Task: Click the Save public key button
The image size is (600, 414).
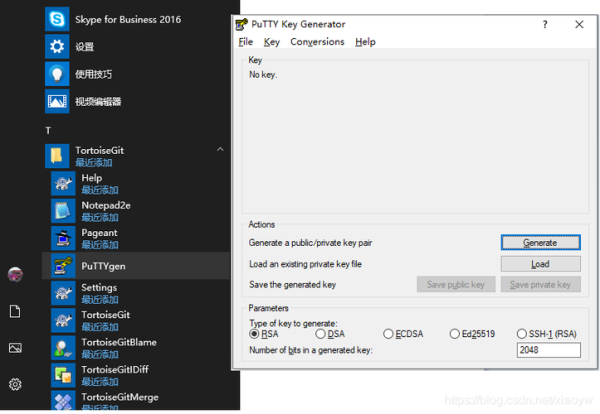Action: tap(456, 285)
